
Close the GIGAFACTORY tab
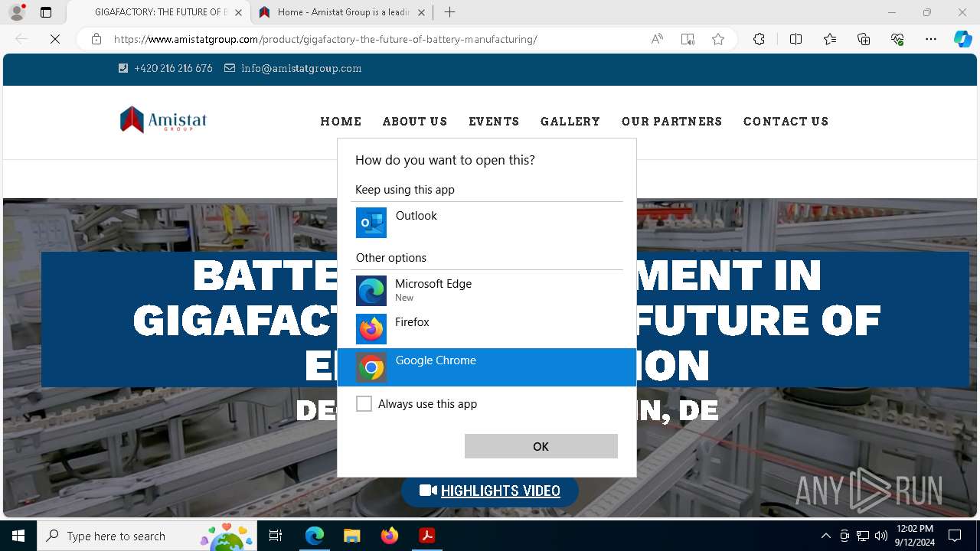tap(238, 12)
